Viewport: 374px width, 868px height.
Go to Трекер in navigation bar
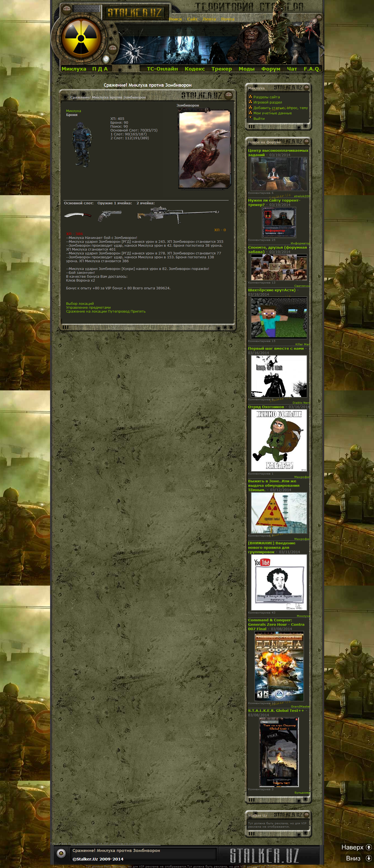click(x=221, y=69)
